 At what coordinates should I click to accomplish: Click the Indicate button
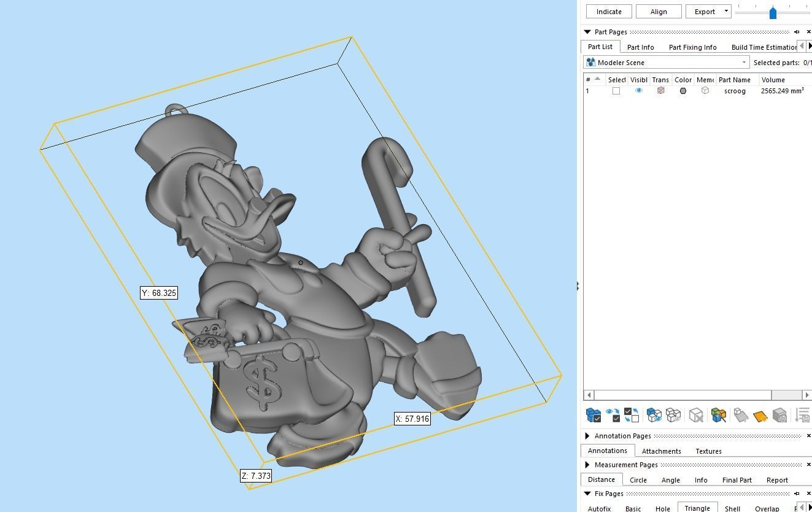(609, 12)
